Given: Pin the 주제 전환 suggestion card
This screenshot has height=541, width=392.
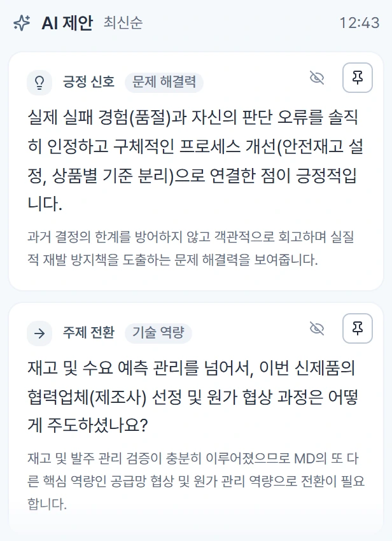Looking at the screenshot, I should (357, 328).
